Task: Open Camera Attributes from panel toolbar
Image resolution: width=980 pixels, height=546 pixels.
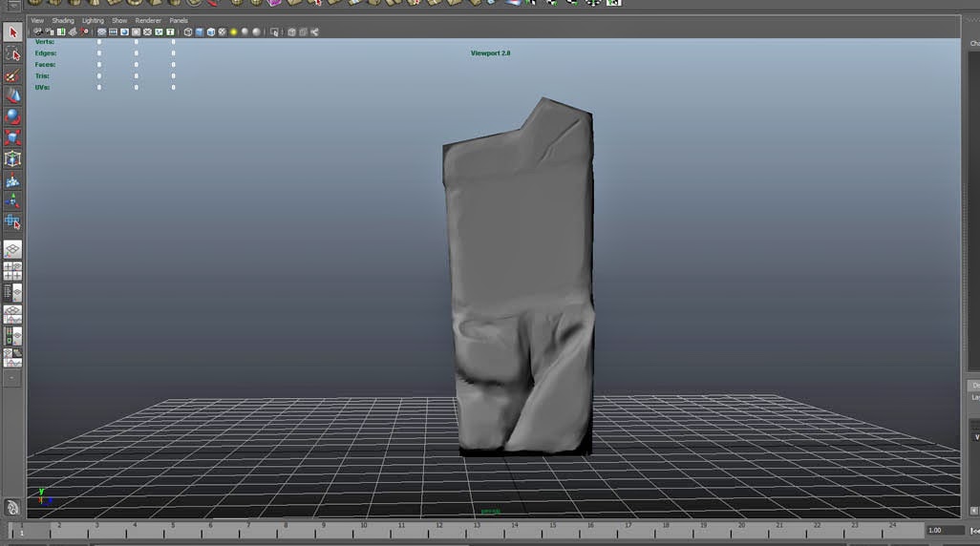Action: point(50,31)
